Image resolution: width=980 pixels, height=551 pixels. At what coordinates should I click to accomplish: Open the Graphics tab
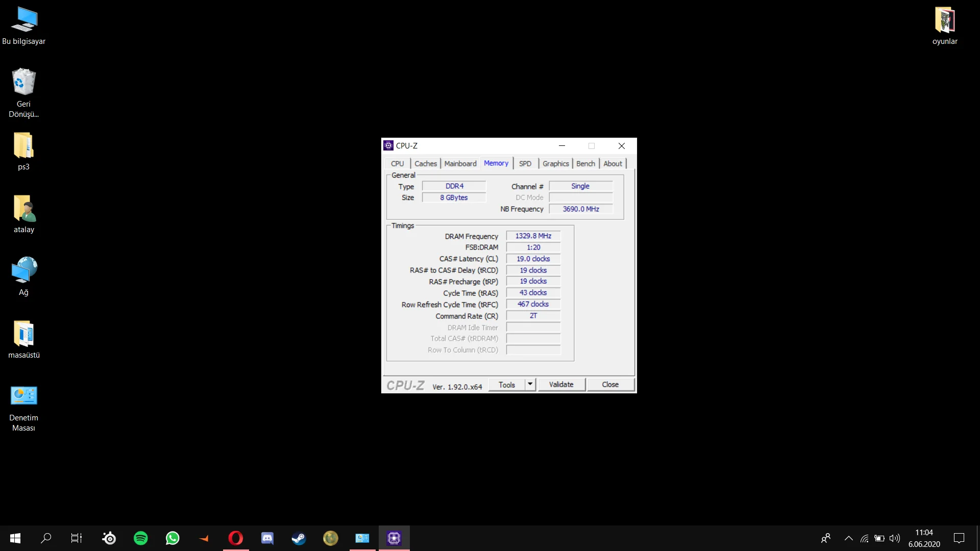click(x=555, y=163)
